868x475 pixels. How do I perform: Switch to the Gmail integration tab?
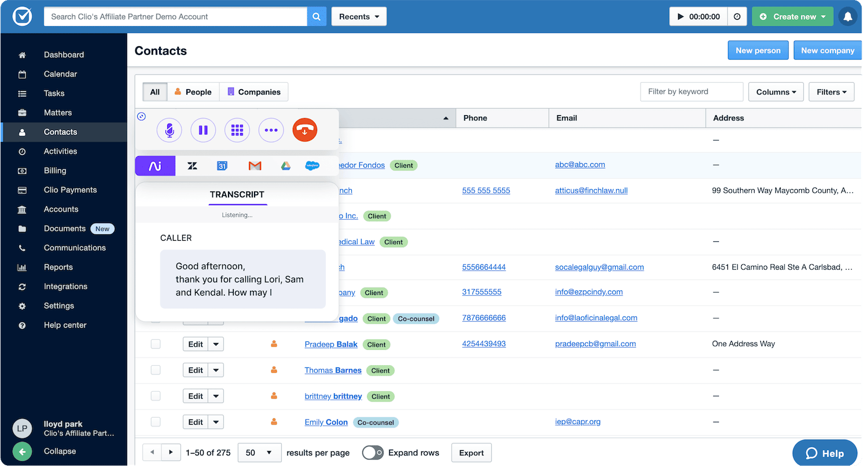(x=255, y=165)
